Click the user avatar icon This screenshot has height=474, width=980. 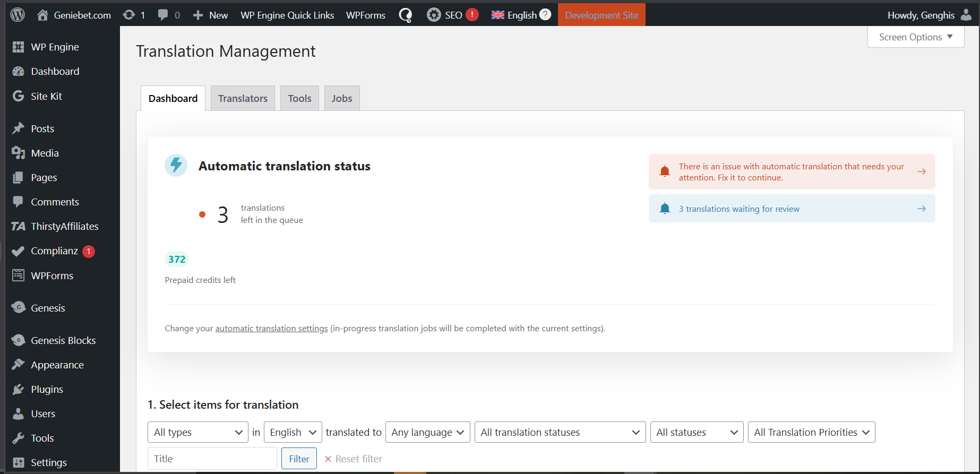[966, 15]
